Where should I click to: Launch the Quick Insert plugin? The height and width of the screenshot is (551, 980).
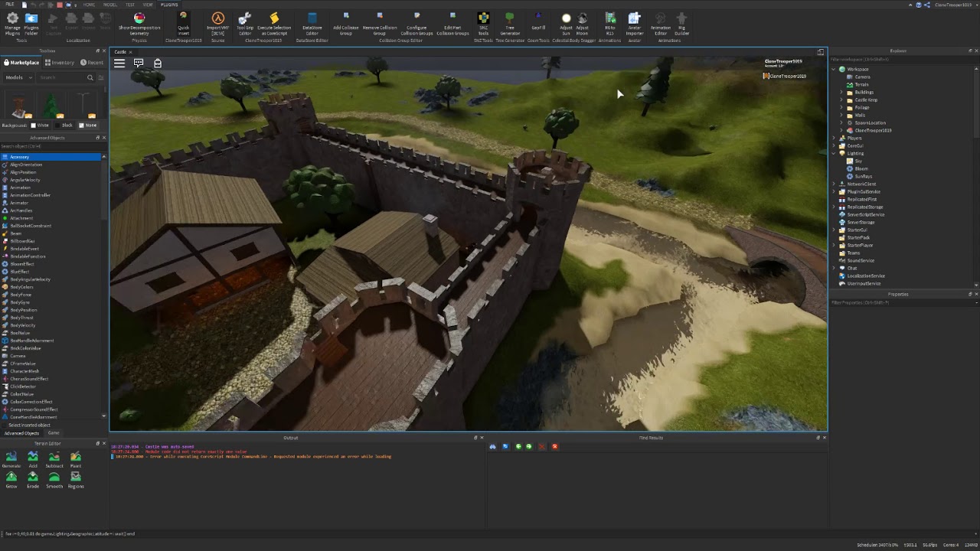pyautogui.click(x=183, y=24)
